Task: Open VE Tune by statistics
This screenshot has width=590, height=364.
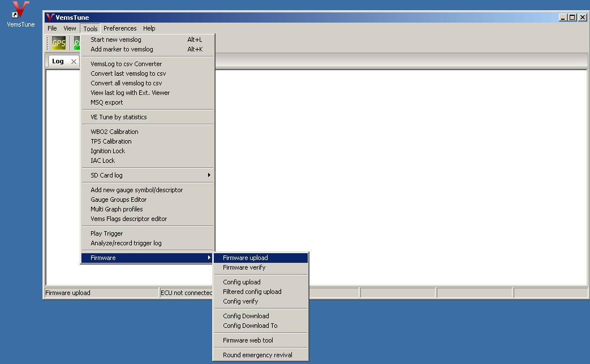Action: coord(148,117)
